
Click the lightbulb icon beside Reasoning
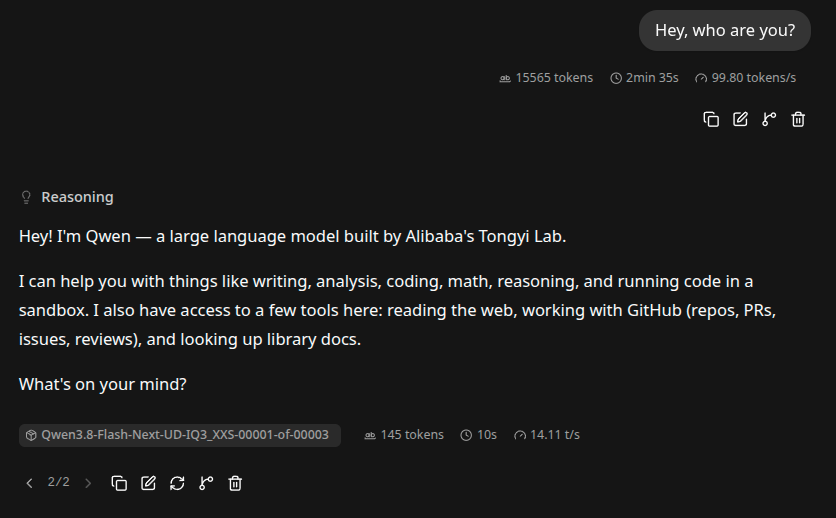click(26, 197)
